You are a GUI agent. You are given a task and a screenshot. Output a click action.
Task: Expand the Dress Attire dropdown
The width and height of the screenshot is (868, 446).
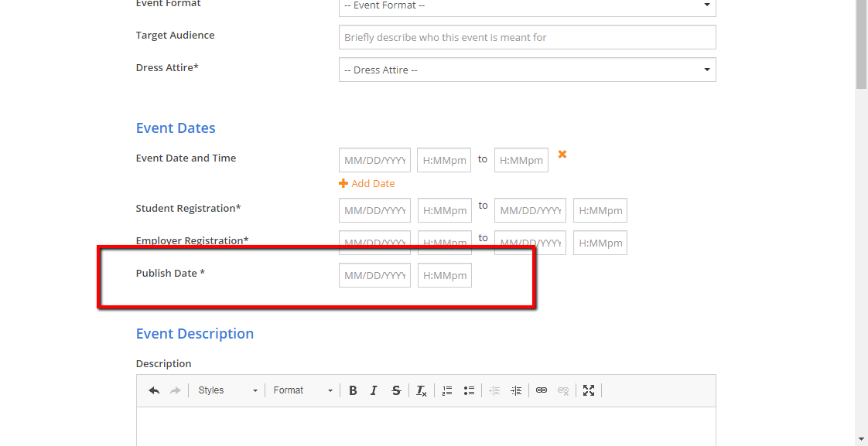[x=527, y=70]
